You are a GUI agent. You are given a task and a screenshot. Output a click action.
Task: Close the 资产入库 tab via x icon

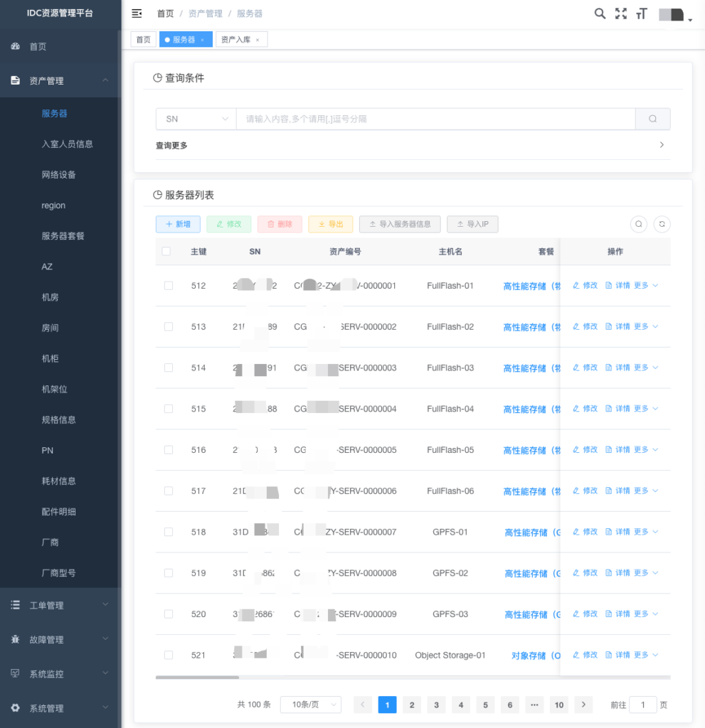(258, 40)
